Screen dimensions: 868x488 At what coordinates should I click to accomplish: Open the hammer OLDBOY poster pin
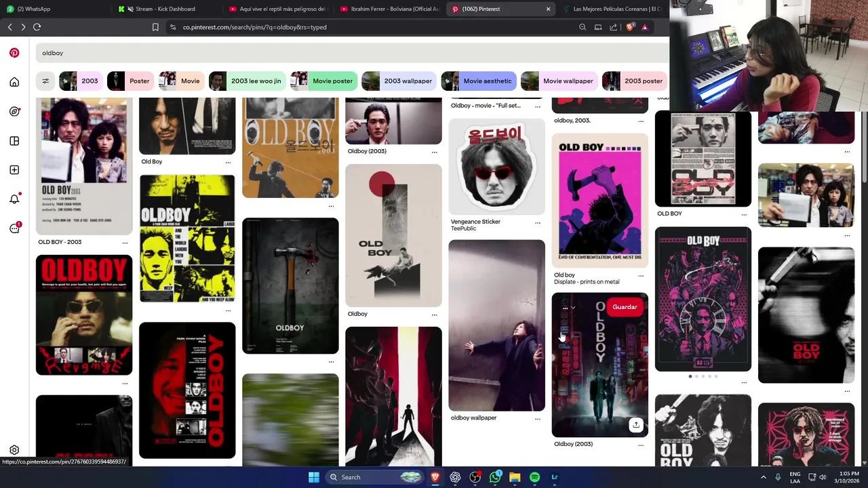(x=290, y=286)
